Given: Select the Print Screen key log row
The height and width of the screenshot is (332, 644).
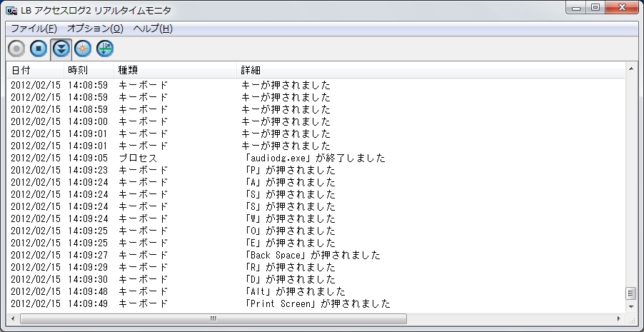Looking at the screenshot, I should click(316, 303).
